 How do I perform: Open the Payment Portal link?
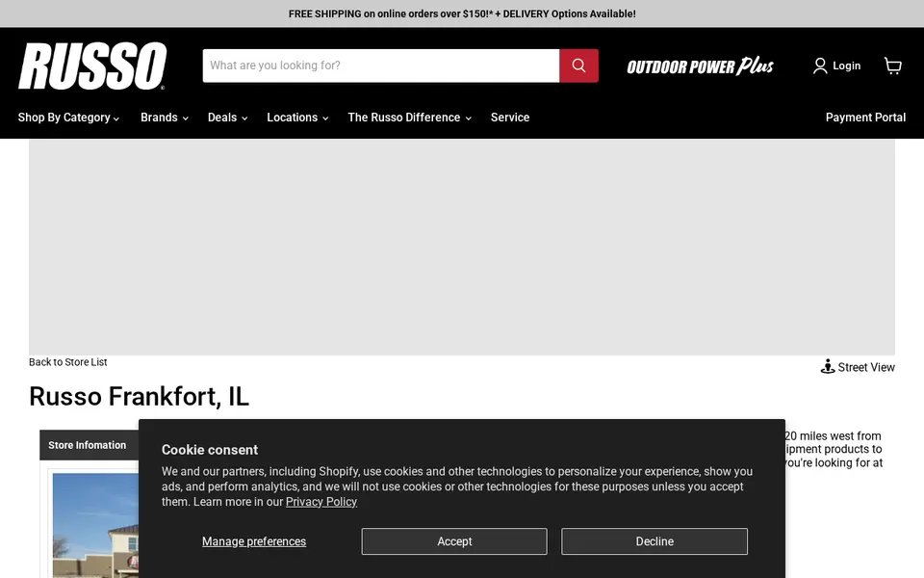tap(865, 118)
